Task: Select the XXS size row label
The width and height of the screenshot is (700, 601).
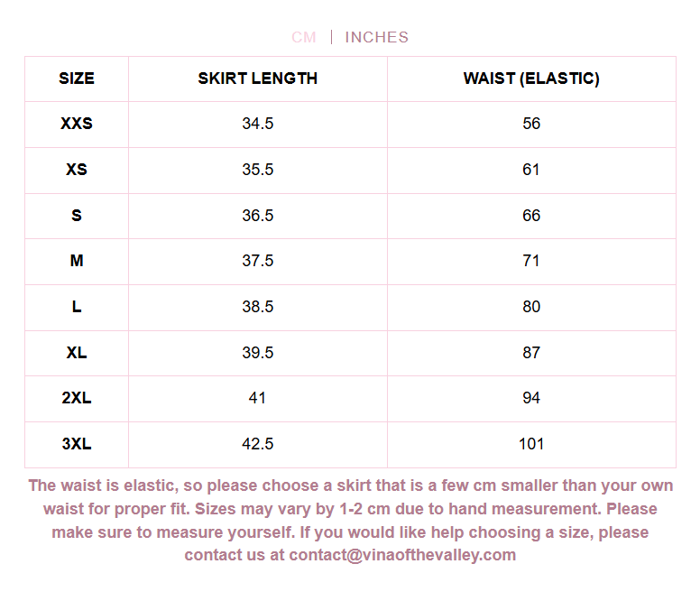Action: pyautogui.click(x=77, y=124)
